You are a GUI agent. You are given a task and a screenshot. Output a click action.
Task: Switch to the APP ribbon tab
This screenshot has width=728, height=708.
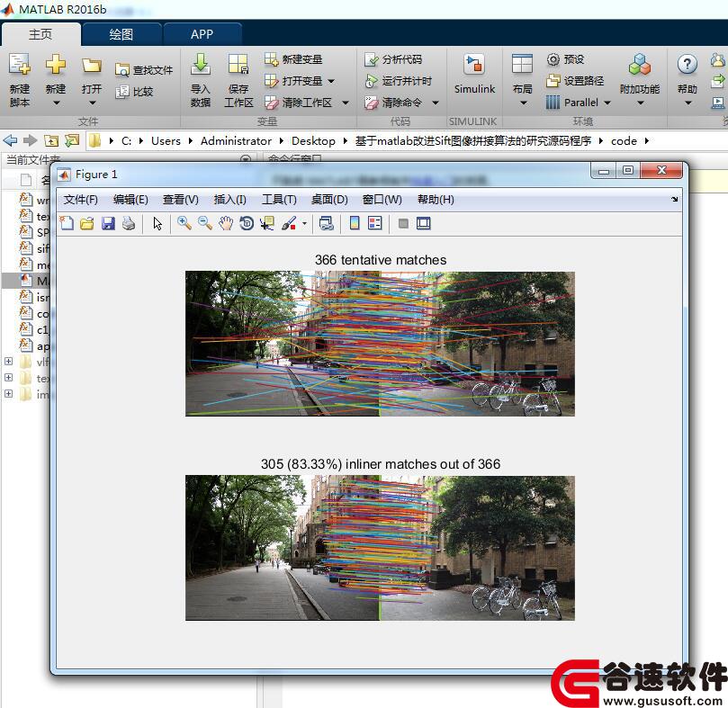[x=202, y=34]
